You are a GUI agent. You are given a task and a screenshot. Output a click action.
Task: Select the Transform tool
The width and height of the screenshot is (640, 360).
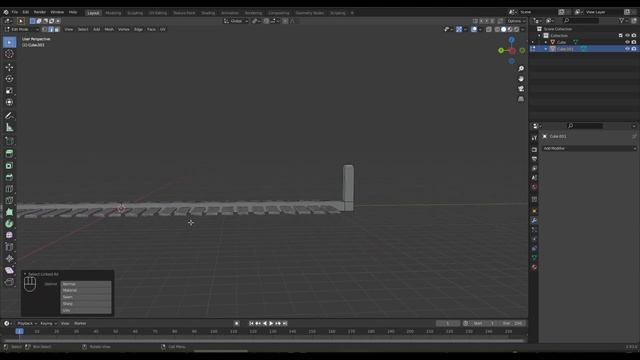click(9, 102)
